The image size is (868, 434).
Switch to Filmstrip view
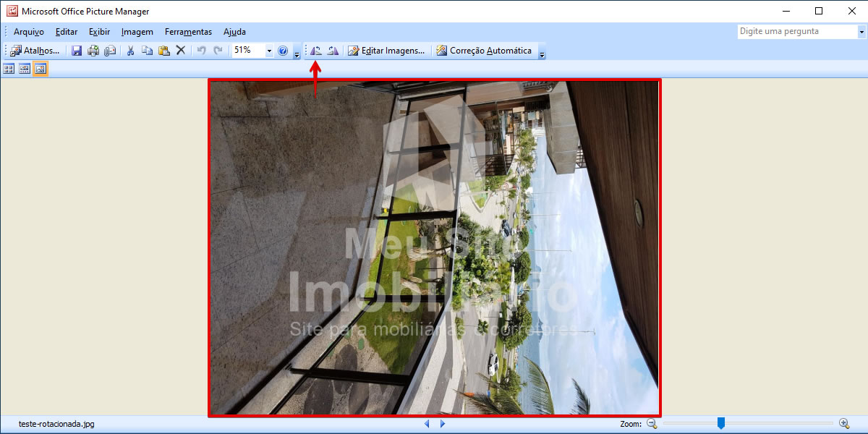tap(25, 69)
